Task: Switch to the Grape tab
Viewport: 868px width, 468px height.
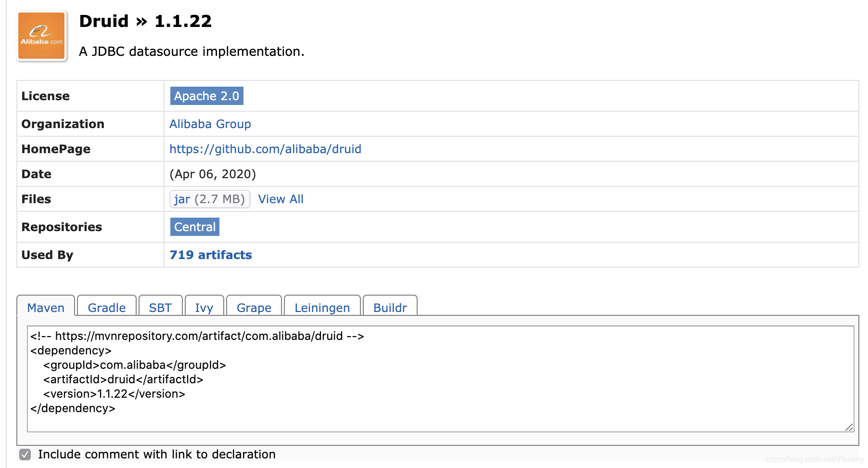Action: pyautogui.click(x=254, y=307)
